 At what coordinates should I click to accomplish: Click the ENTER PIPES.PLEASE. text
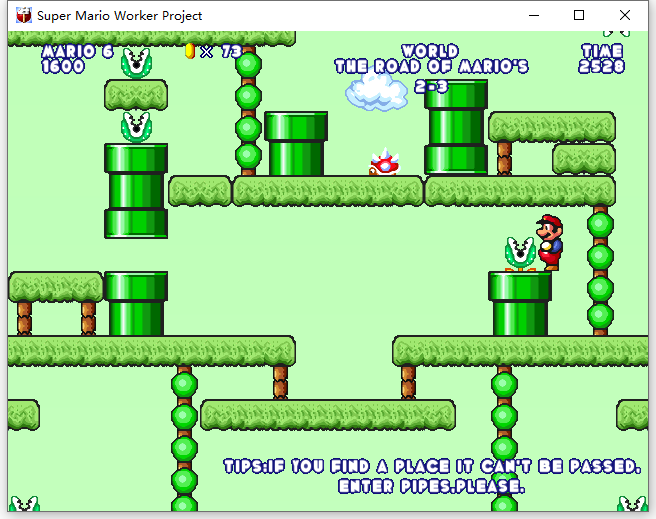point(431,486)
